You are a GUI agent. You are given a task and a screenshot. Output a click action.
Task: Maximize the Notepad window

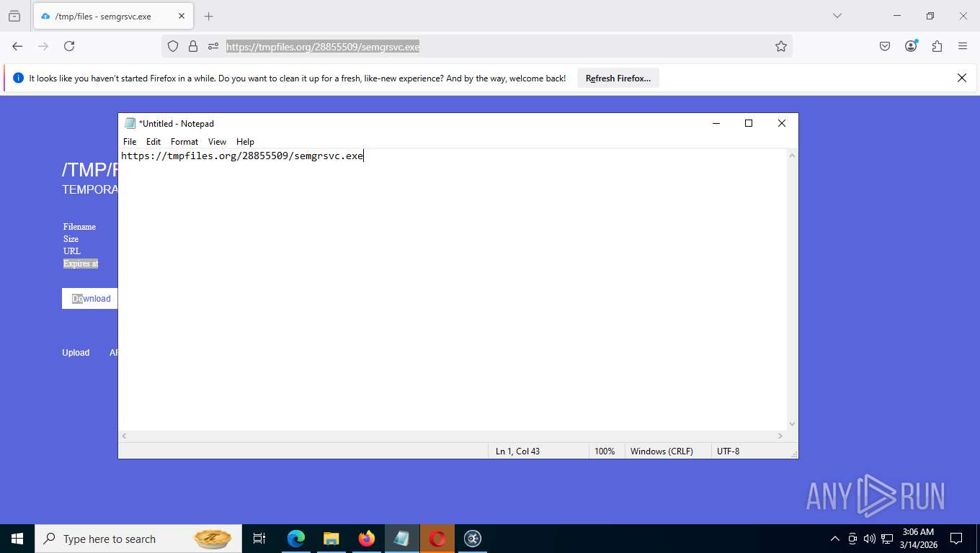[749, 123]
